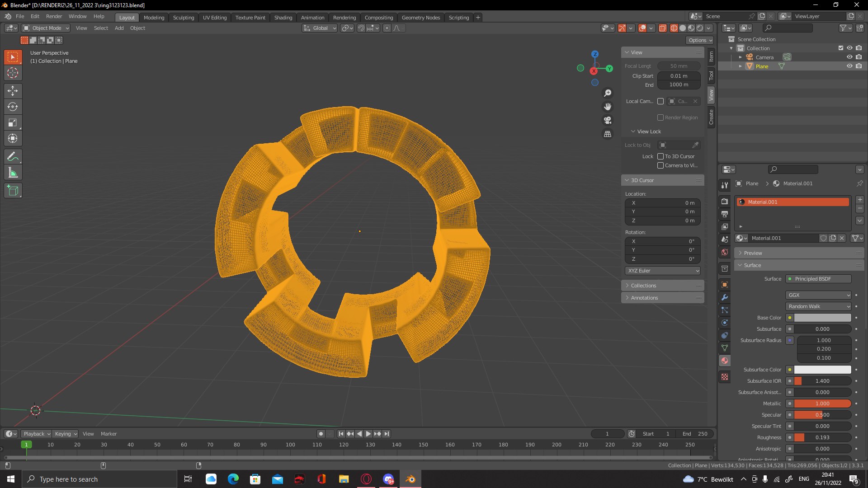
Task: Click the auto keying record button
Action: click(x=321, y=434)
